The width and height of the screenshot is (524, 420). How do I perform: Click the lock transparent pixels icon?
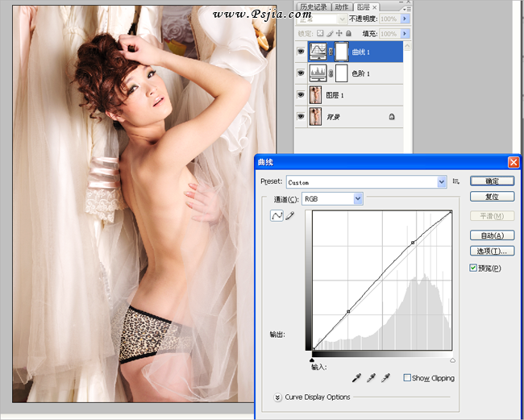click(320, 33)
